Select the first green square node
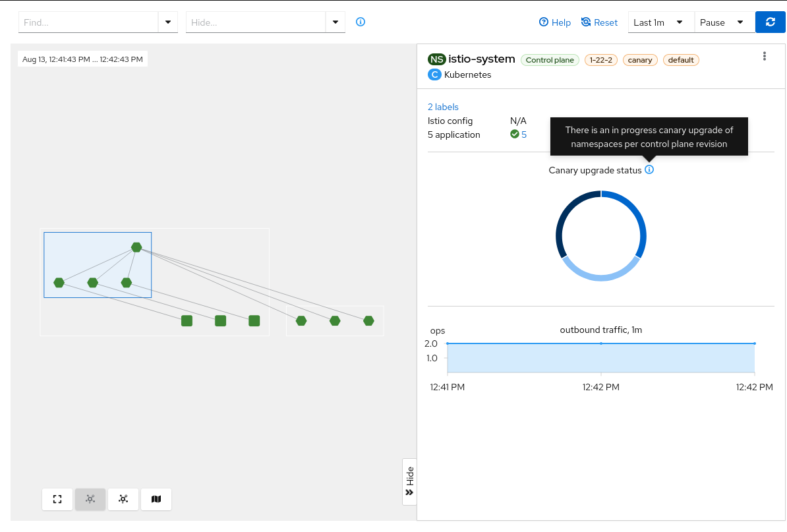The image size is (787, 532). (x=187, y=320)
